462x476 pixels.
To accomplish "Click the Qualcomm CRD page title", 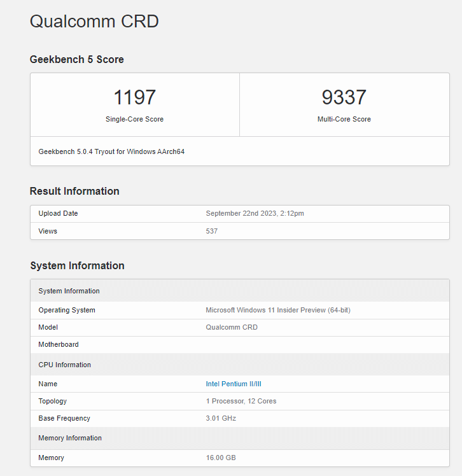I will (94, 21).
